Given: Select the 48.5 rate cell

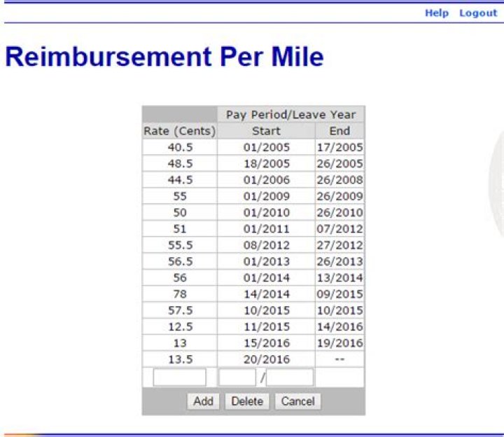Looking at the screenshot, I should click(x=179, y=163).
